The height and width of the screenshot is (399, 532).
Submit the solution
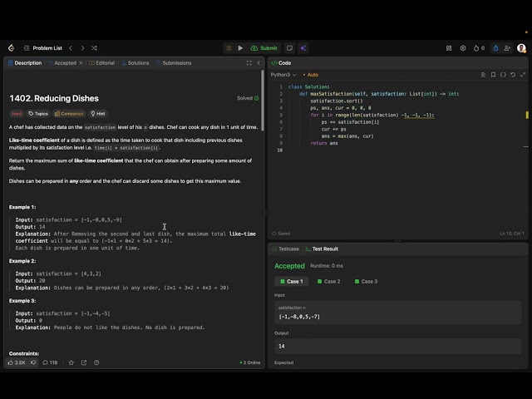[x=264, y=48]
